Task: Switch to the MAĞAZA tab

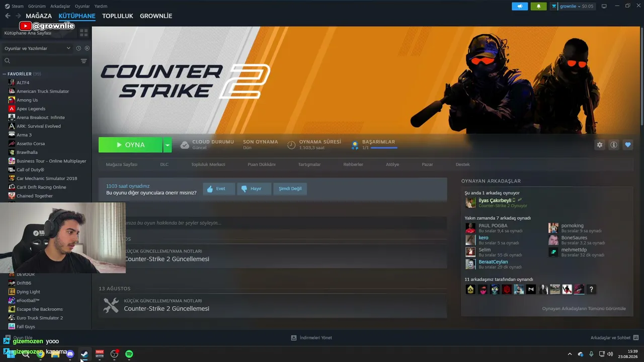Action: tap(39, 16)
